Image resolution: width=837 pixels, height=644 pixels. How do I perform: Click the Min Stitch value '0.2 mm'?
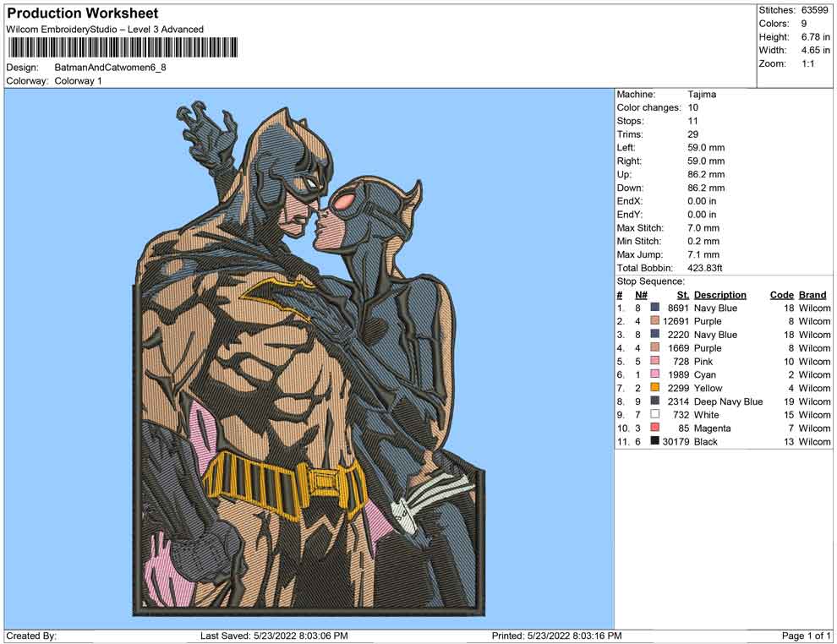(703, 241)
